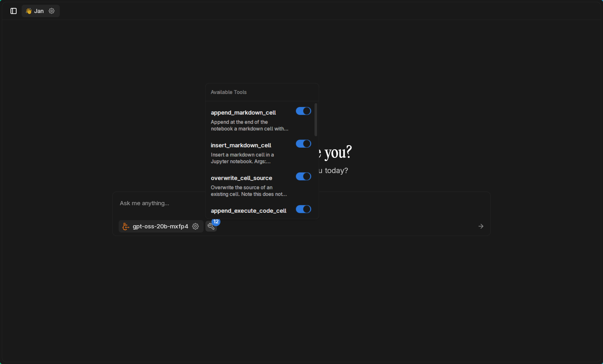Screen dimensions: 603x364
Task: Toggle the left sidebar panel icon
Action: pyautogui.click(x=13, y=11)
